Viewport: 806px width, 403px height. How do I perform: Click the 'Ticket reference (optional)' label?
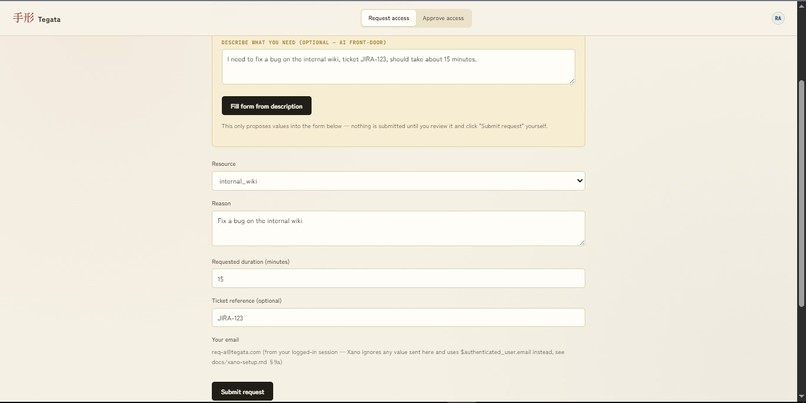pyautogui.click(x=247, y=301)
